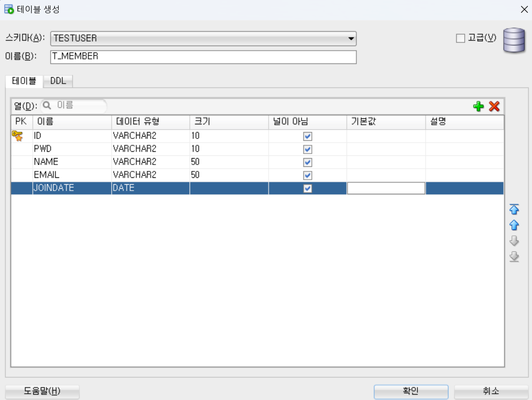Screen dimensions: 532x400
Task: Uncheck not-null for ID column
Action: pyautogui.click(x=308, y=136)
